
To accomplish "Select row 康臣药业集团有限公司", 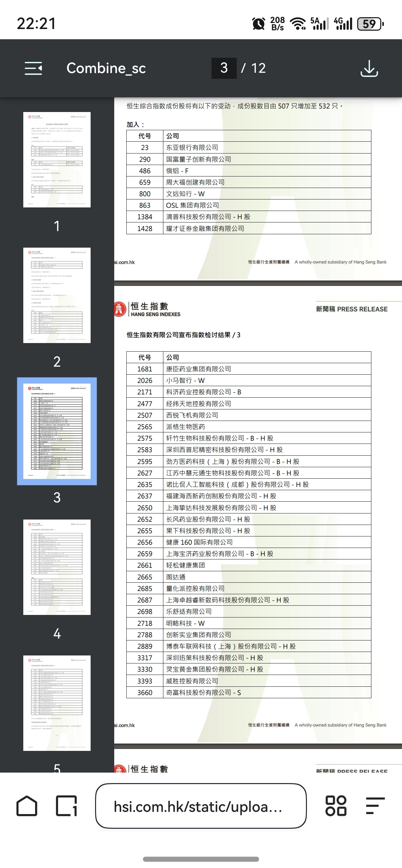I will coord(249,369).
